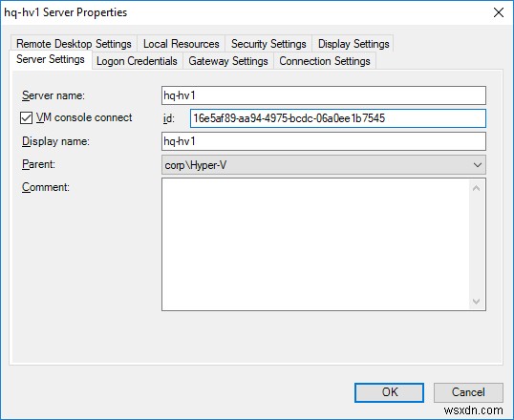Go to the Display Settings tab

click(353, 44)
